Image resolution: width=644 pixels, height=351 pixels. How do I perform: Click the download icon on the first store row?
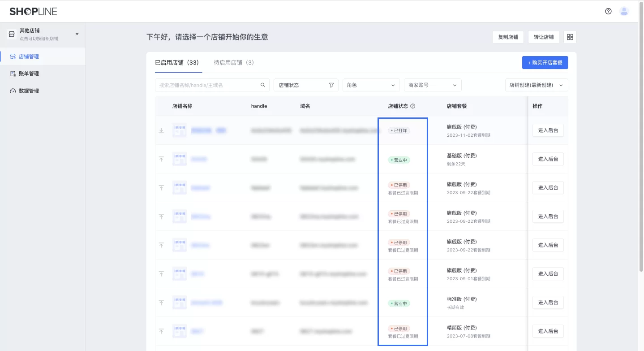click(x=161, y=130)
